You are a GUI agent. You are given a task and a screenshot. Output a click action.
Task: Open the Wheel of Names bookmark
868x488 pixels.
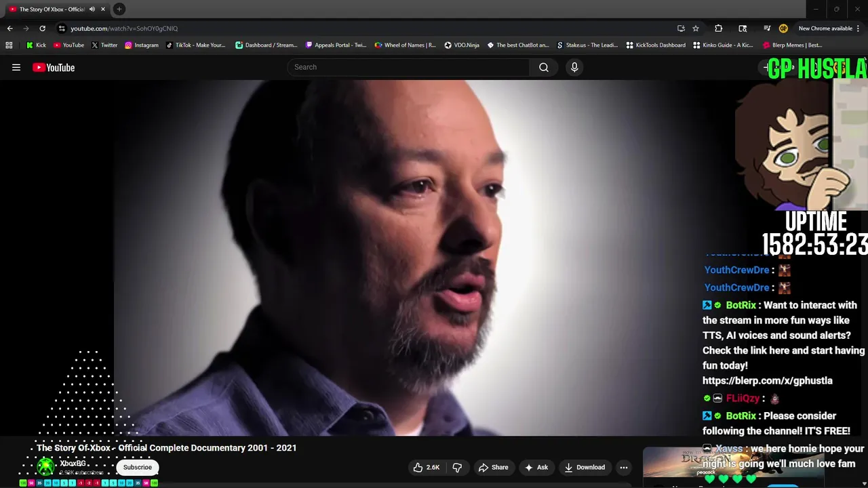point(405,45)
